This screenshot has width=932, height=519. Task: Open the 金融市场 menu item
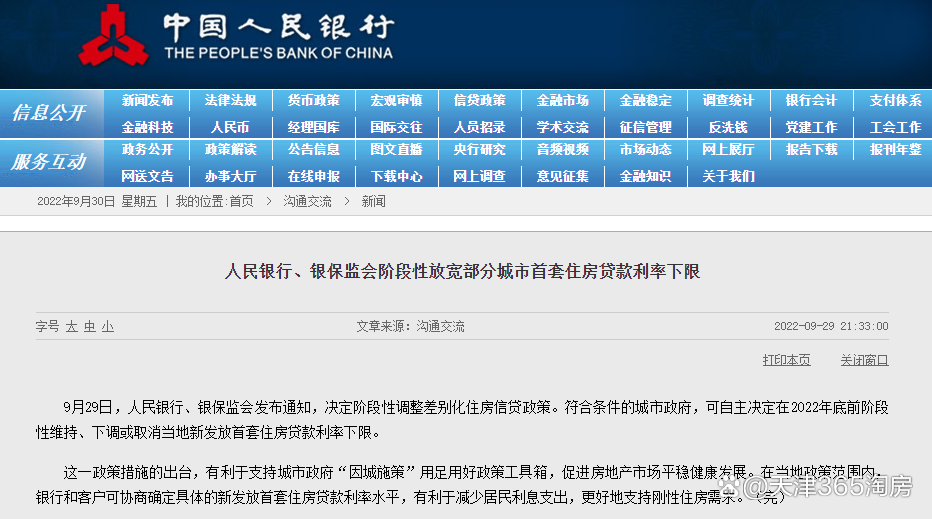[563, 100]
